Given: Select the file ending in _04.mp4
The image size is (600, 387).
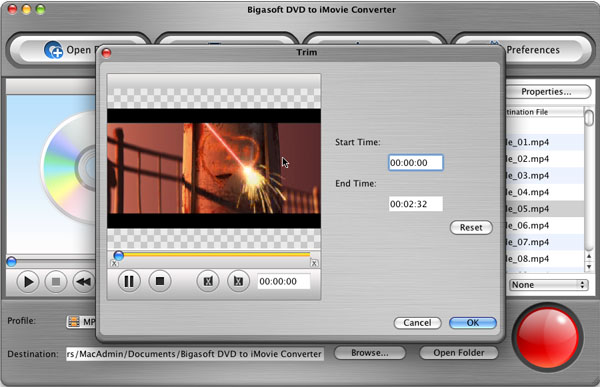Looking at the screenshot, I should [x=545, y=192].
